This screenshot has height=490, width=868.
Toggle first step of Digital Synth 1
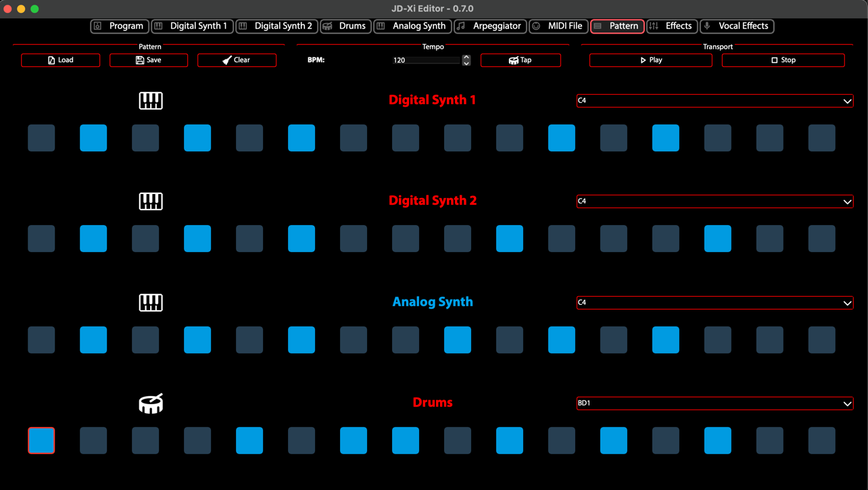41,138
